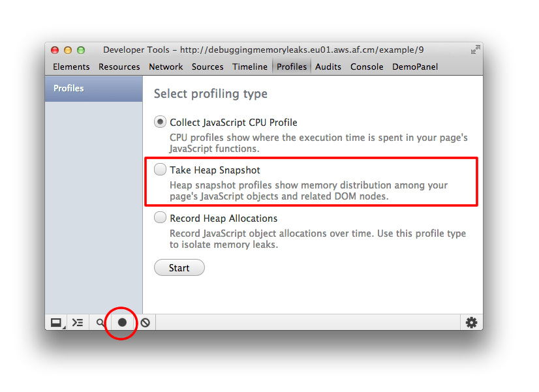The width and height of the screenshot is (539, 392).
Task: Select Collect JavaScript CPU Profile
Action: [160, 121]
